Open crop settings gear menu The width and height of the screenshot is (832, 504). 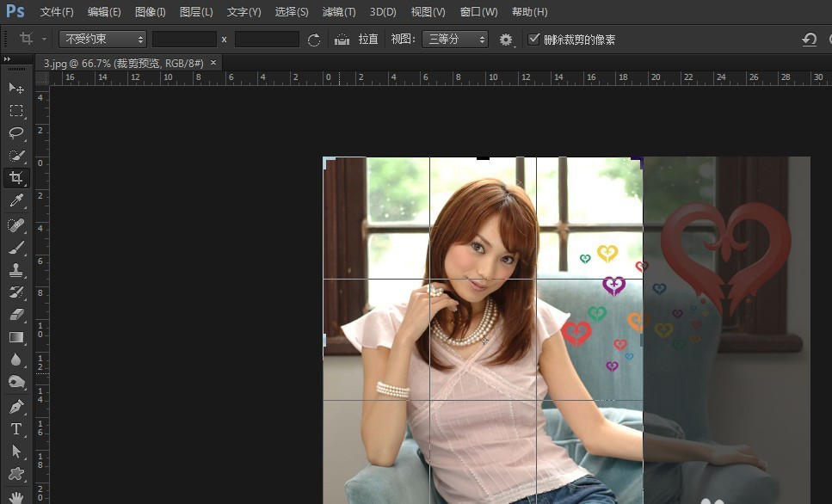pyautogui.click(x=506, y=40)
